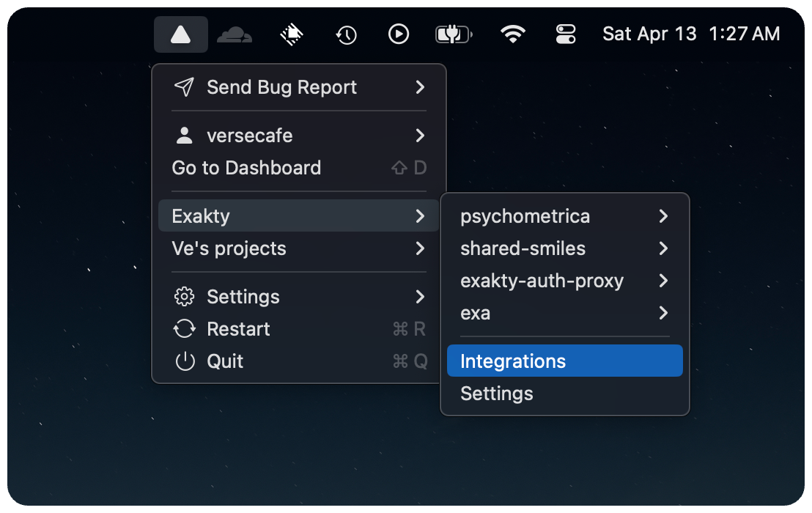Expand Ve's projects submenu

coord(298,248)
